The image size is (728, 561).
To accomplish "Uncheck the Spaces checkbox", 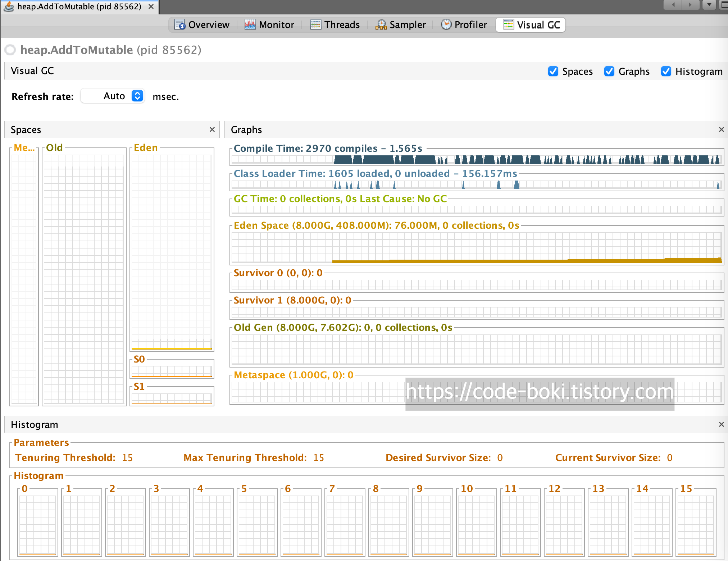I will [553, 71].
